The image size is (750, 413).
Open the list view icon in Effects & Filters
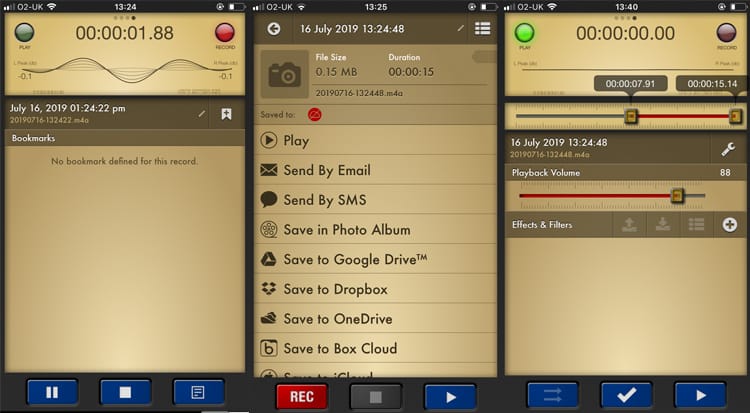click(x=697, y=225)
